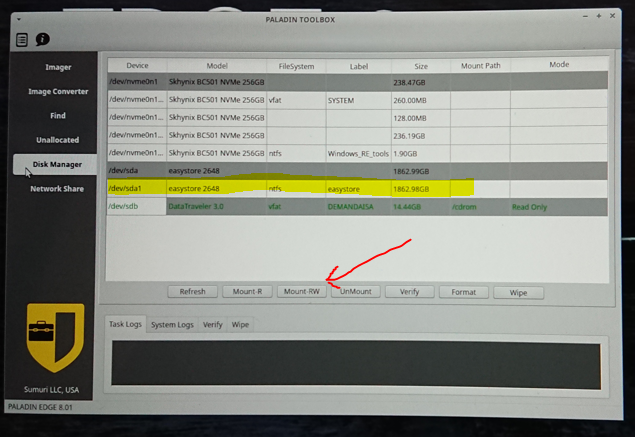Click inside the Task Logs output area
The height and width of the screenshot is (437, 635).
point(356,365)
